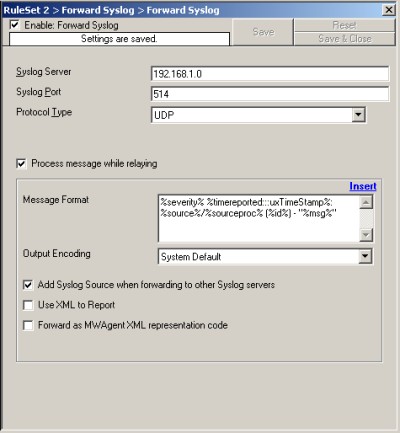Enable the Use XML to Report option
The height and width of the screenshot is (433, 400).
28,305
